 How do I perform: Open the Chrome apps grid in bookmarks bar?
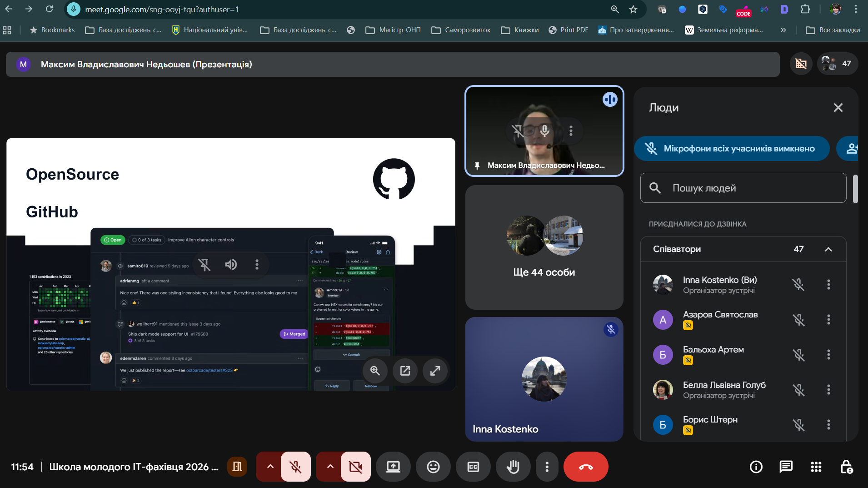7,30
